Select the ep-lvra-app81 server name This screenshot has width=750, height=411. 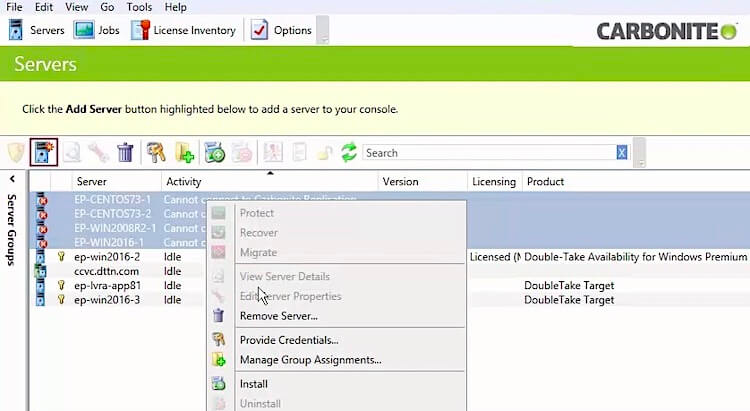(x=108, y=286)
